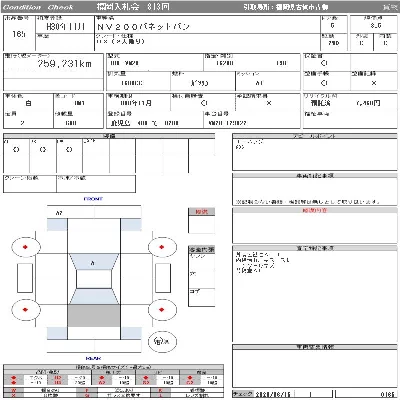Select the gray shaded cargo area on diagram
Image resolution: width=400 pixels, height=400 pixels.
pyautogui.click(x=94, y=316)
